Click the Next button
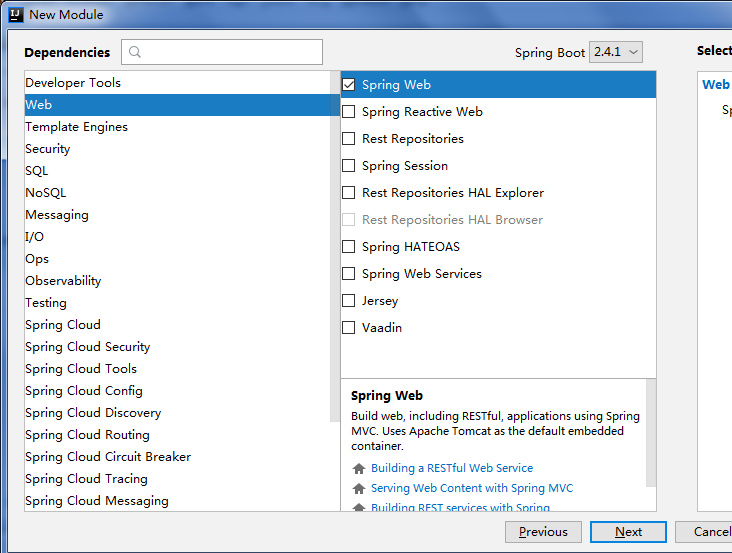Image resolution: width=732 pixels, height=553 pixels. click(x=628, y=532)
